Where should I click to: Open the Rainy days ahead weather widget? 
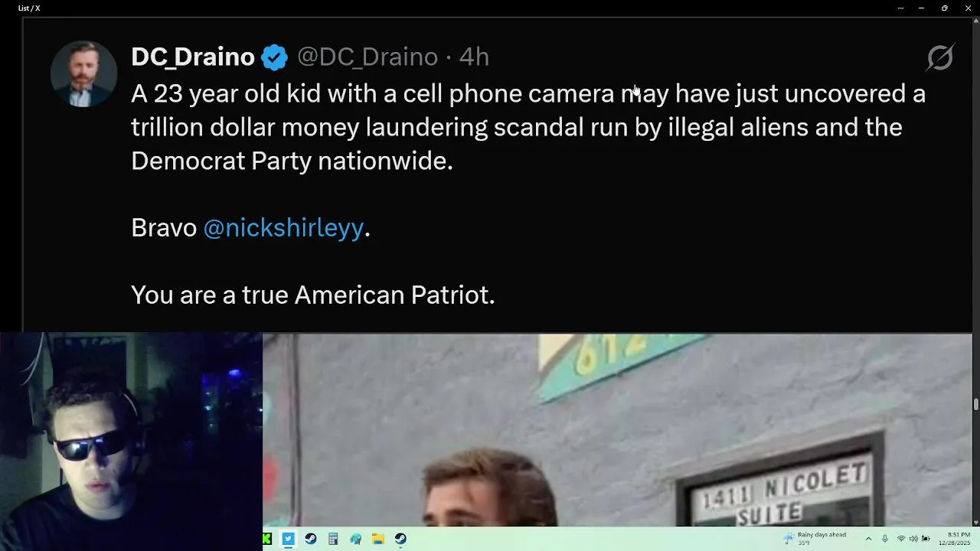click(x=815, y=539)
